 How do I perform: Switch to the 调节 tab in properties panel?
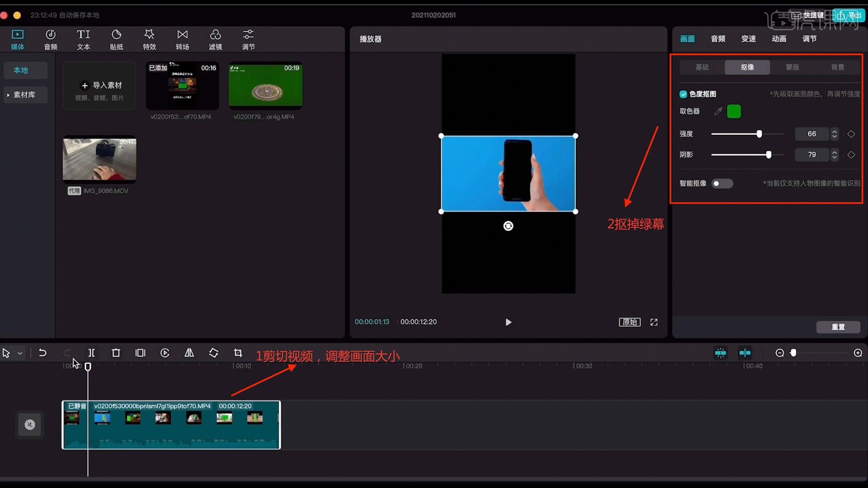tap(809, 39)
